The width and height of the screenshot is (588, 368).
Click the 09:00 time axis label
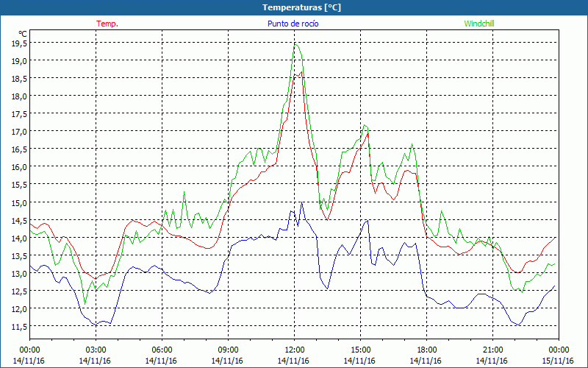point(228,350)
